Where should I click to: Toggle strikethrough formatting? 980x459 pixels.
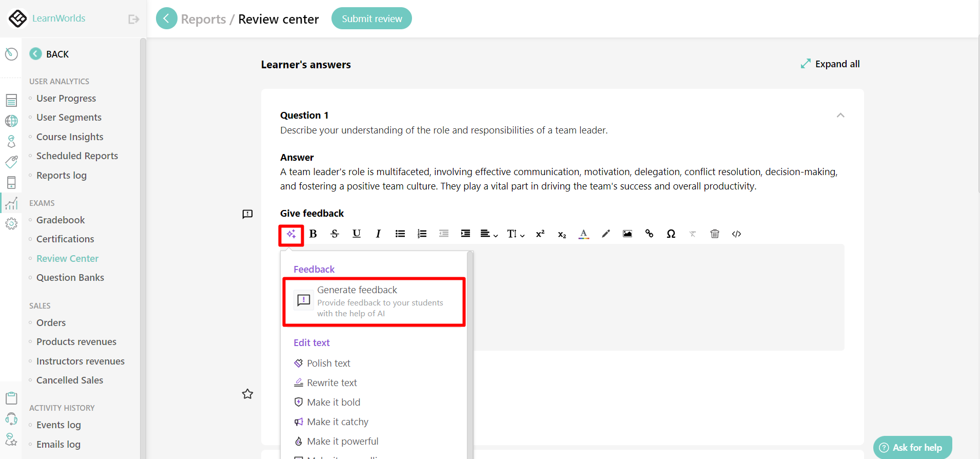pos(335,234)
